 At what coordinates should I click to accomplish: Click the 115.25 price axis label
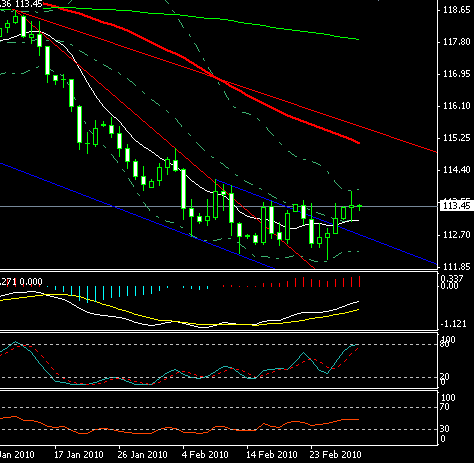pyautogui.click(x=456, y=138)
